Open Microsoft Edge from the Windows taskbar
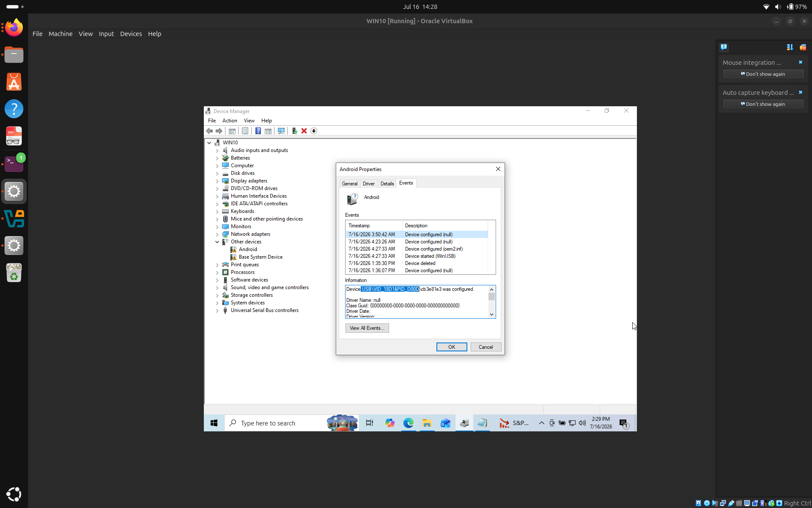 point(408,423)
